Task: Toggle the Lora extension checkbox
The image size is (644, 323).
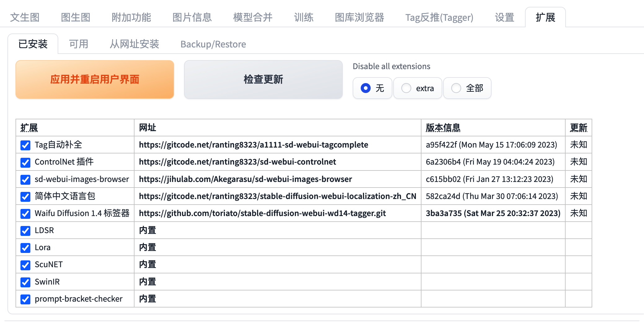Action: 25,248
